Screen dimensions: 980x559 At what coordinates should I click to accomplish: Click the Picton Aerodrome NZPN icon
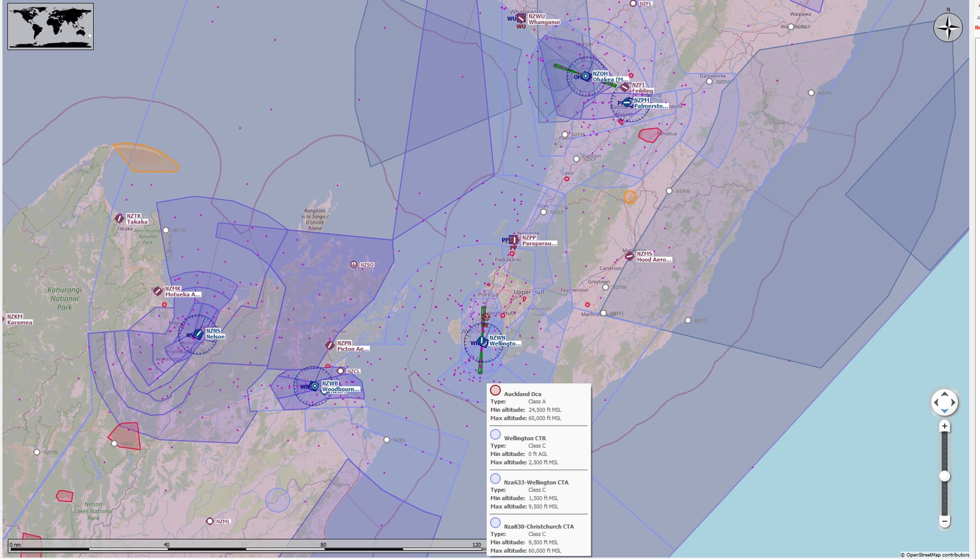(x=330, y=346)
